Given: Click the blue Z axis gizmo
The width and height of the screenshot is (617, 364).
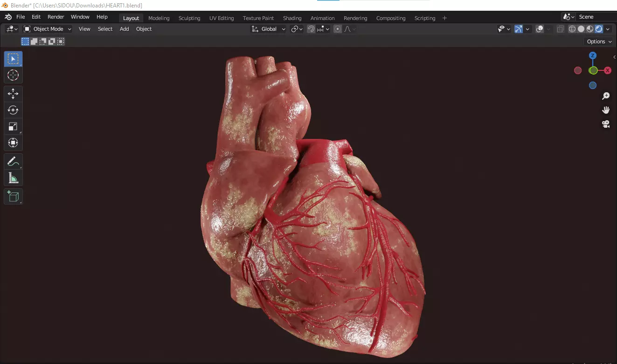Looking at the screenshot, I should click(x=593, y=55).
